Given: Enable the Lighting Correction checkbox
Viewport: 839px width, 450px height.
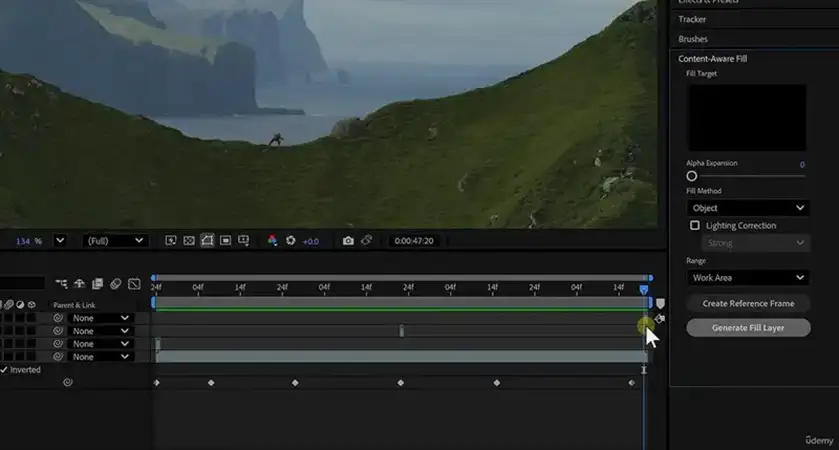Looking at the screenshot, I should click(x=695, y=225).
